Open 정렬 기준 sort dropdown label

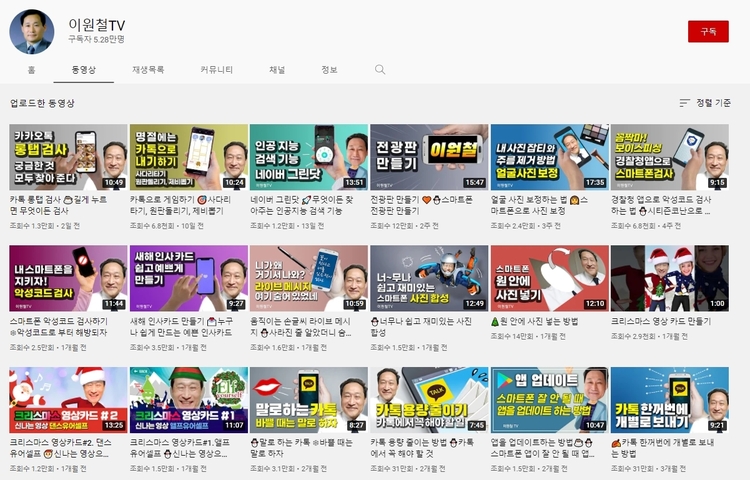[x=713, y=103]
